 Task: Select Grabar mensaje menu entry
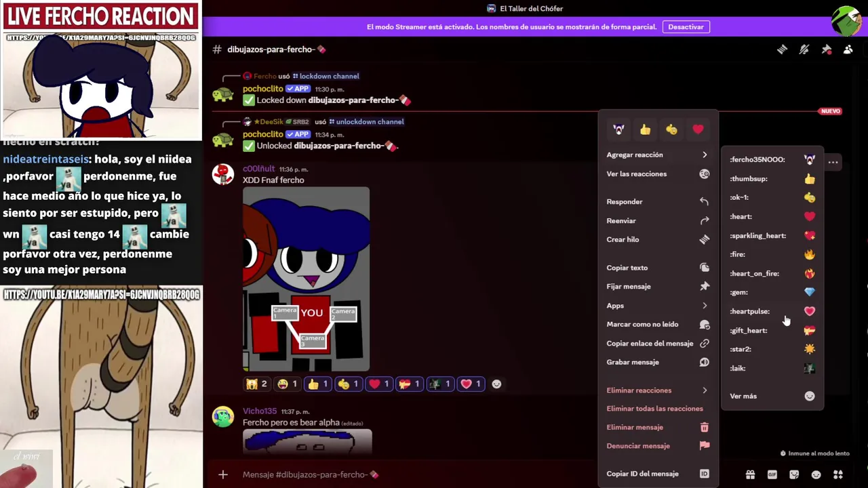pos(657,362)
